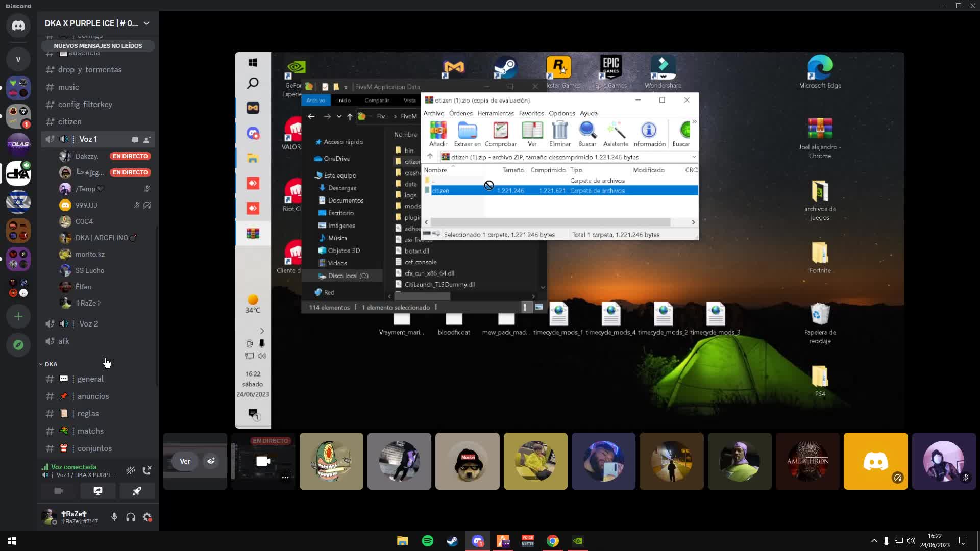This screenshot has width=980, height=551.
Task: Click the Información icon in WinRAR toolbar
Action: 648,134
